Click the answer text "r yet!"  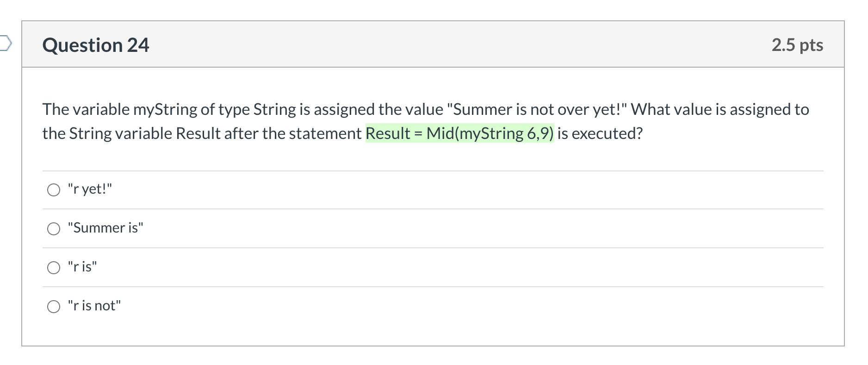(x=89, y=189)
